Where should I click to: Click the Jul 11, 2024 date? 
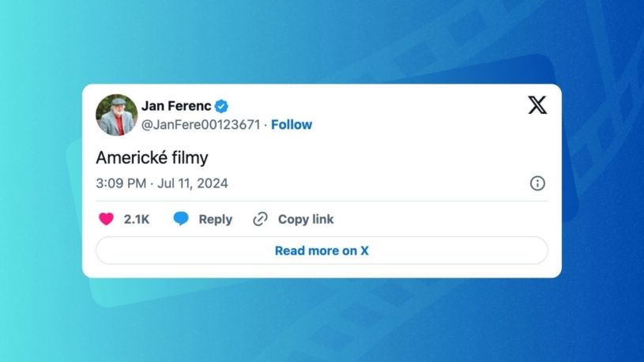(192, 183)
